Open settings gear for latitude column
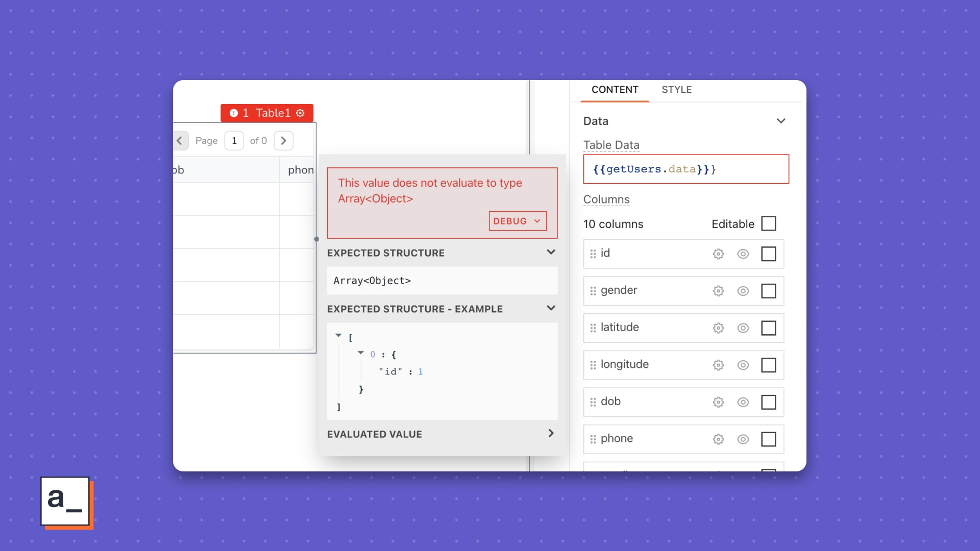This screenshot has height=551, width=980. (718, 328)
